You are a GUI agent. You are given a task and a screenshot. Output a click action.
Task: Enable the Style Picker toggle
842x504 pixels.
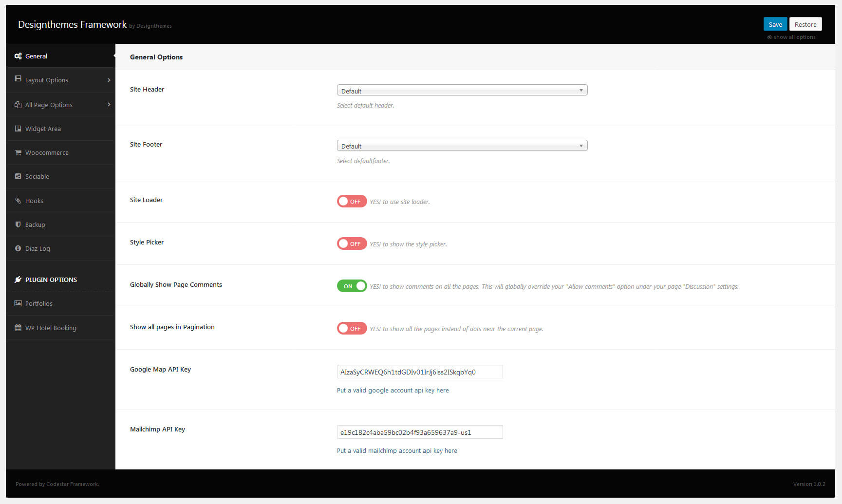(x=352, y=243)
